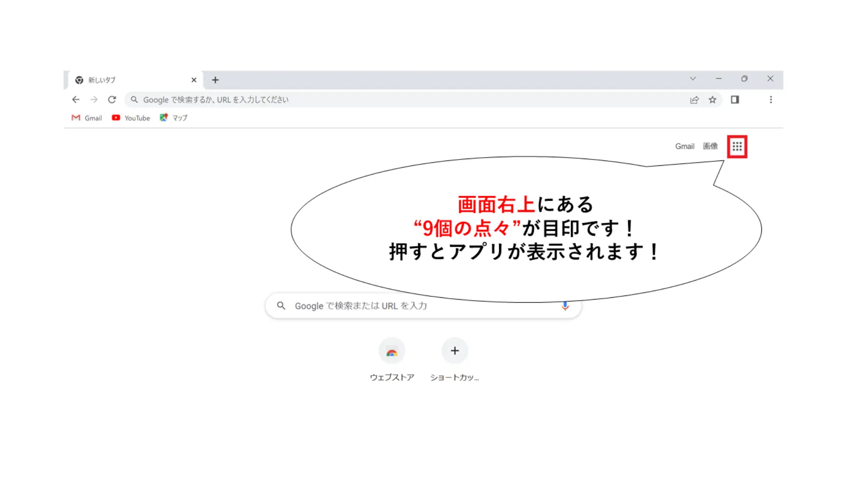The image size is (868, 488).
Task: Minimize the Chrome window
Action: tap(718, 79)
